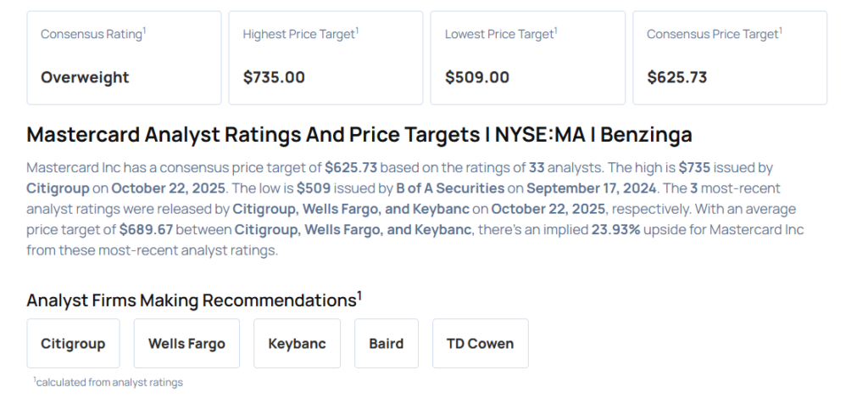Image resolution: width=868 pixels, height=415 pixels.
Task: Open the Lowest Price Target card
Action: tap(527, 58)
